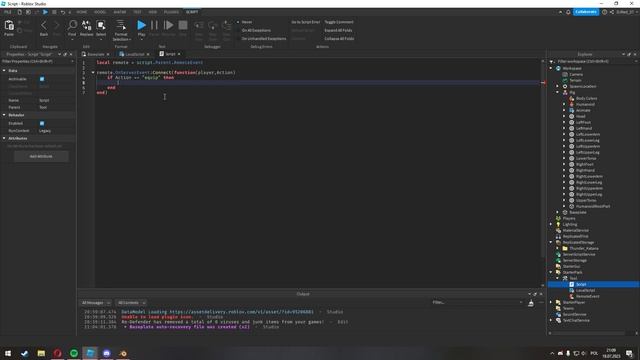Click Collapse All Folds
The width and height of the screenshot is (640, 360).
click(x=339, y=38)
